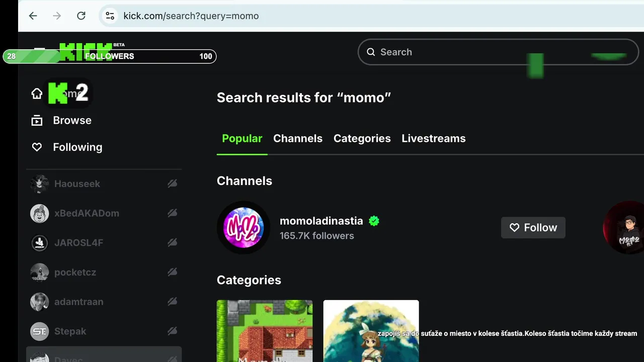
Task: Click the 165.7K followers text
Action: click(317, 236)
